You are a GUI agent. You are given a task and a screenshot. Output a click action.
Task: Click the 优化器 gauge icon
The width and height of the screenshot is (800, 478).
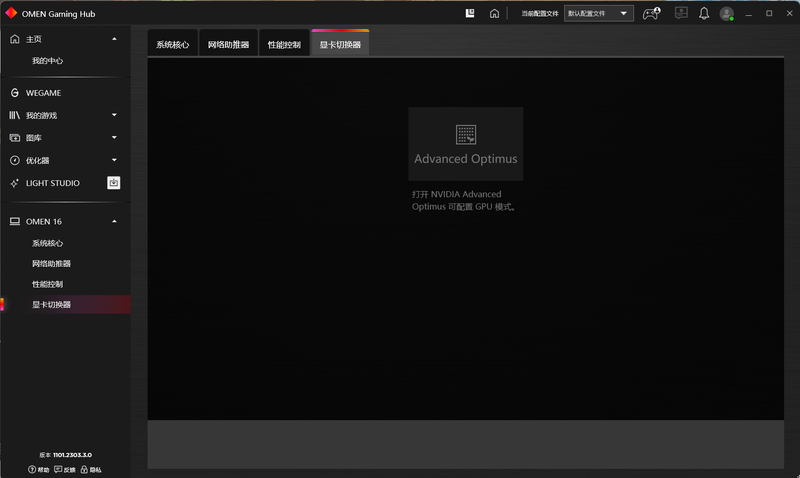tap(15, 160)
